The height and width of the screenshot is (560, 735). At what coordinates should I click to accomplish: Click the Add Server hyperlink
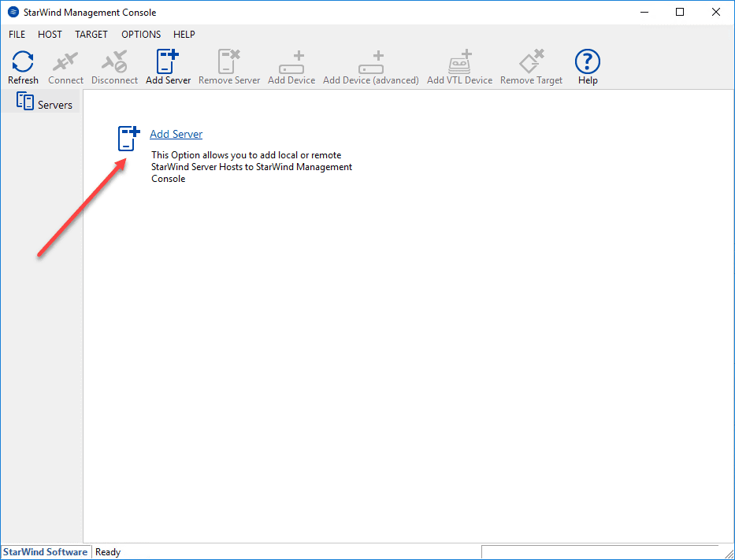tap(176, 134)
